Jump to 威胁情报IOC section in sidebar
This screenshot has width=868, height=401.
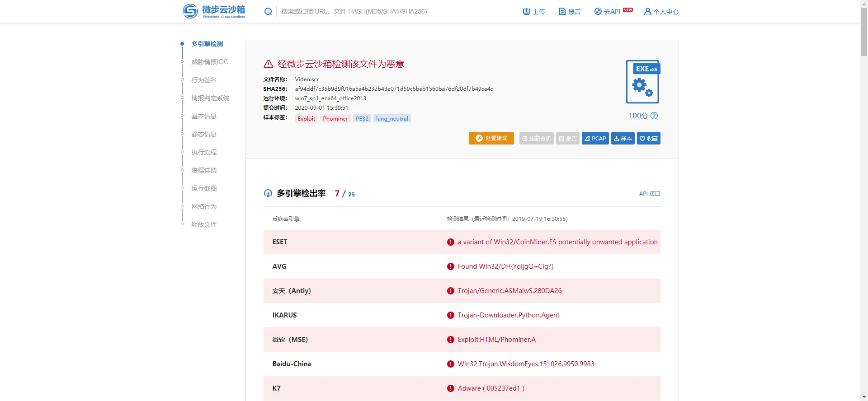tap(209, 62)
